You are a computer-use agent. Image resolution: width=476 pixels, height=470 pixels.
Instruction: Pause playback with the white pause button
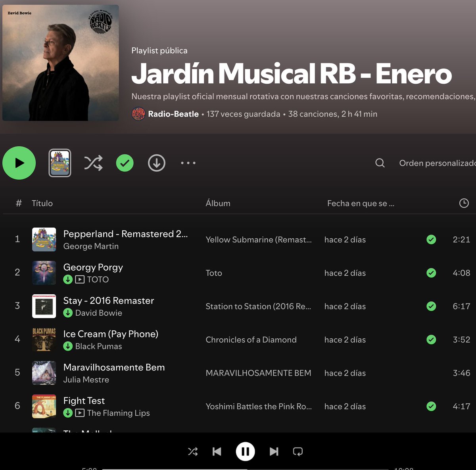tap(246, 451)
